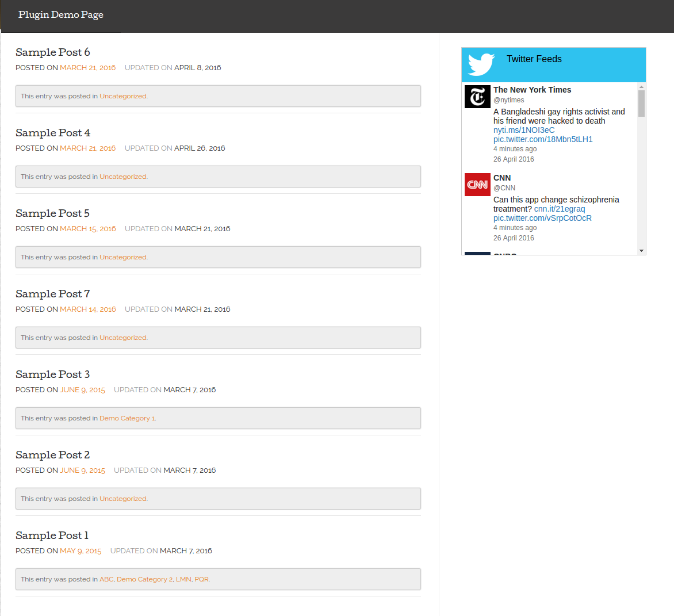Click The New York Times account name

pyautogui.click(x=532, y=90)
